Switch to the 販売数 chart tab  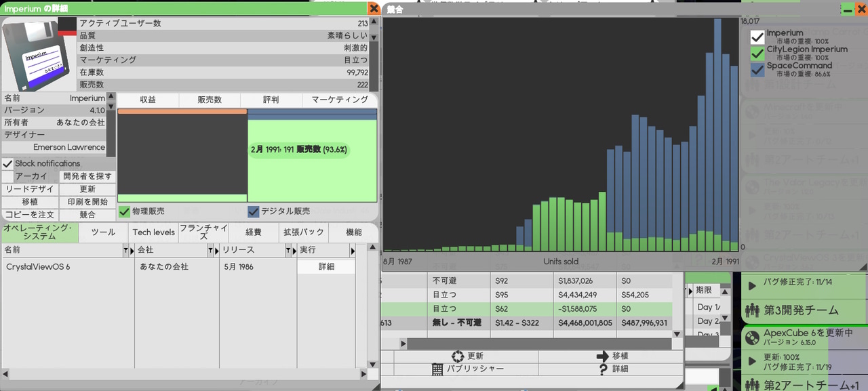(x=210, y=100)
